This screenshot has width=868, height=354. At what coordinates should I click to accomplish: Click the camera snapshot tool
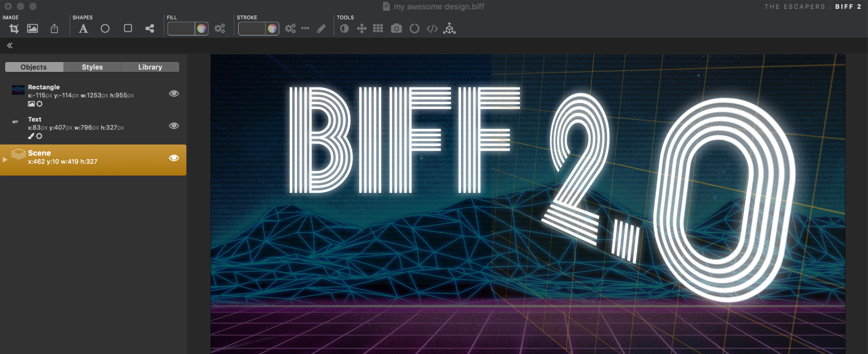coord(396,28)
